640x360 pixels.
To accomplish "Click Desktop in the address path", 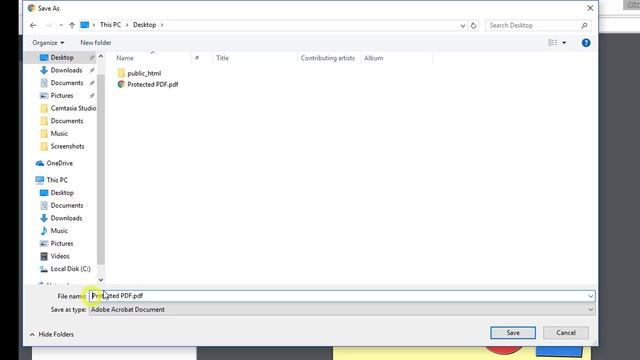I will [x=144, y=25].
